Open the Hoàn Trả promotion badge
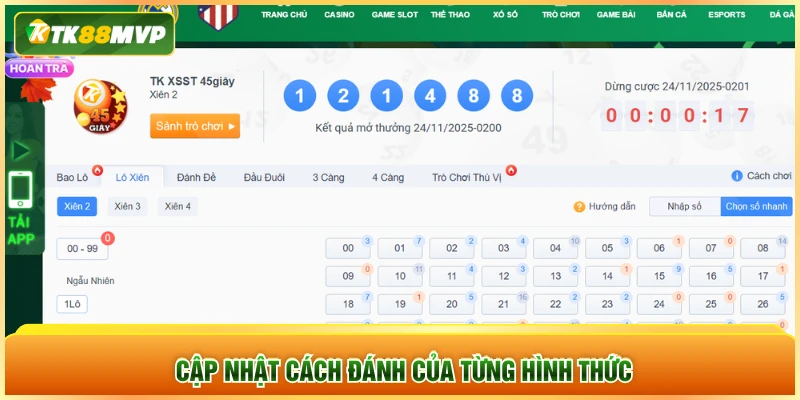800x400 pixels. (39, 68)
